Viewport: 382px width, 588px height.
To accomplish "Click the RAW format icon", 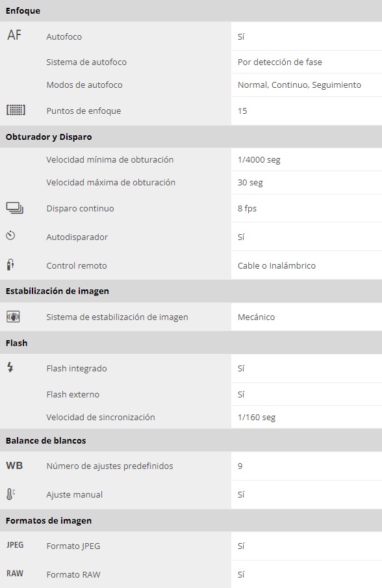I will (15, 574).
